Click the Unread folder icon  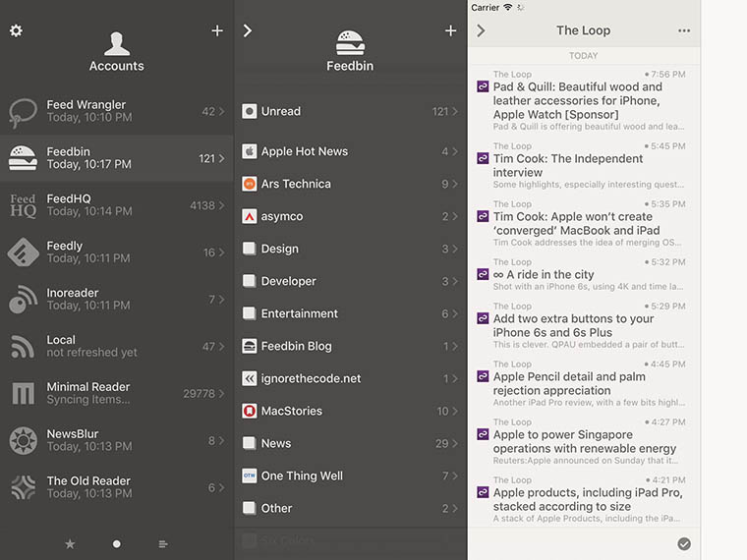[249, 111]
